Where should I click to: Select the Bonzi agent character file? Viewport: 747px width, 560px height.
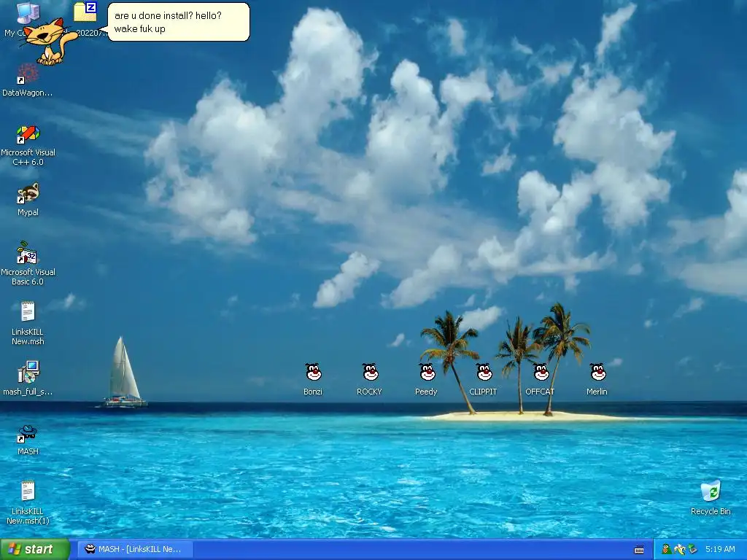click(x=313, y=379)
